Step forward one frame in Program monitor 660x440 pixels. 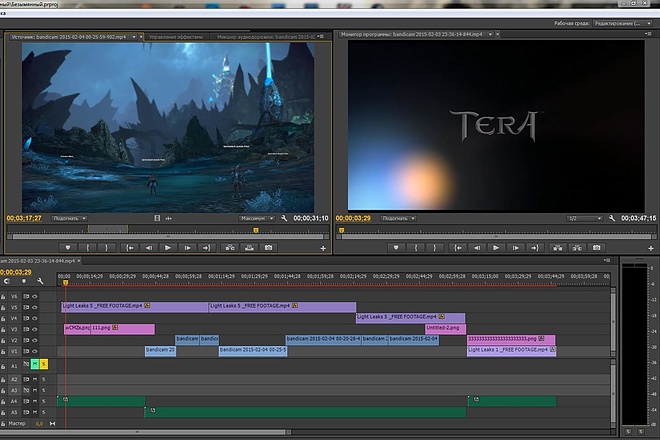pos(515,248)
